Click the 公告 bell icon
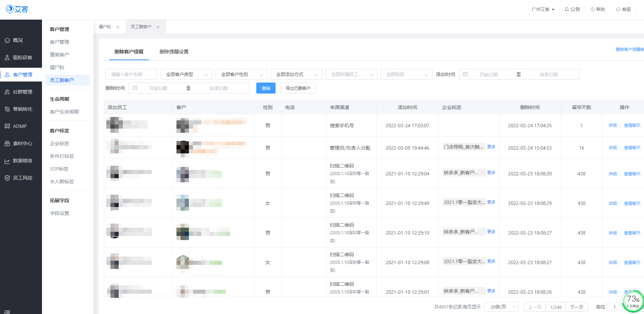Image resolution: width=644 pixels, height=314 pixels. 567,9
